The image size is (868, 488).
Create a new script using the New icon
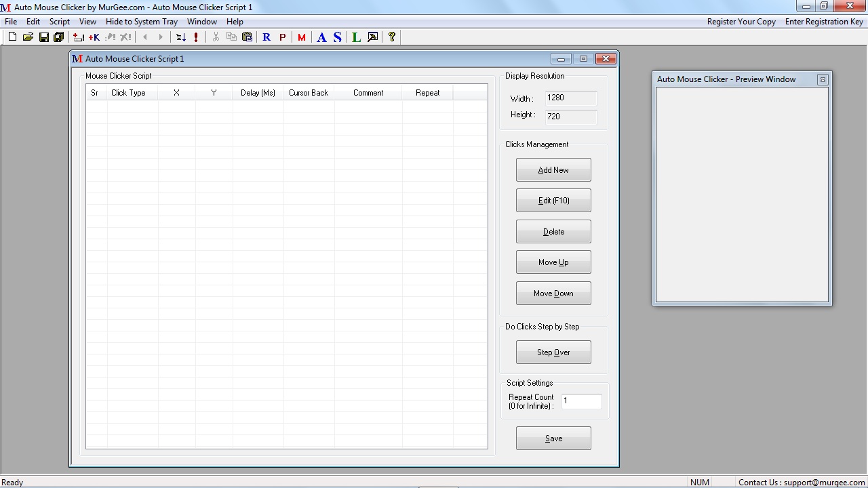12,37
